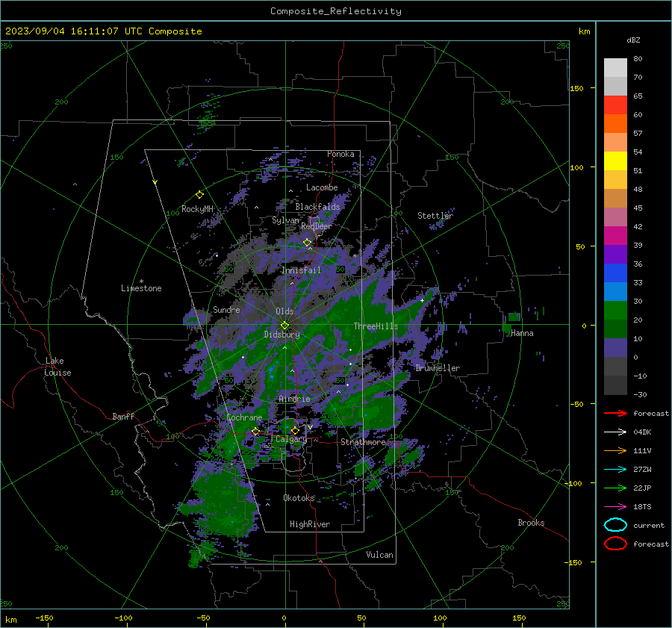The width and height of the screenshot is (672, 628).
Task: Click the HighRiver city label
Action: point(310,524)
